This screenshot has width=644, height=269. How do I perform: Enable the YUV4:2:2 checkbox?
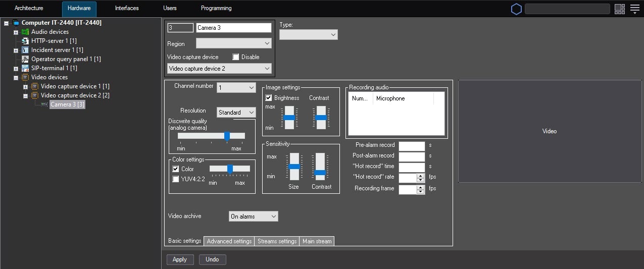tap(176, 179)
